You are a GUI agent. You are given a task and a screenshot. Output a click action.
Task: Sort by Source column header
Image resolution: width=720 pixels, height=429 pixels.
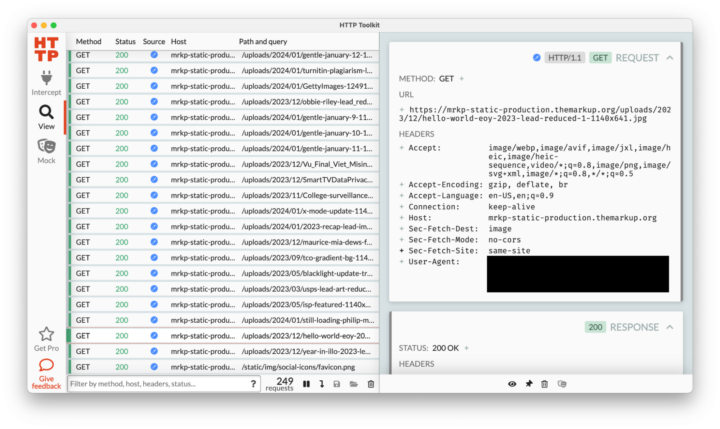click(x=154, y=41)
